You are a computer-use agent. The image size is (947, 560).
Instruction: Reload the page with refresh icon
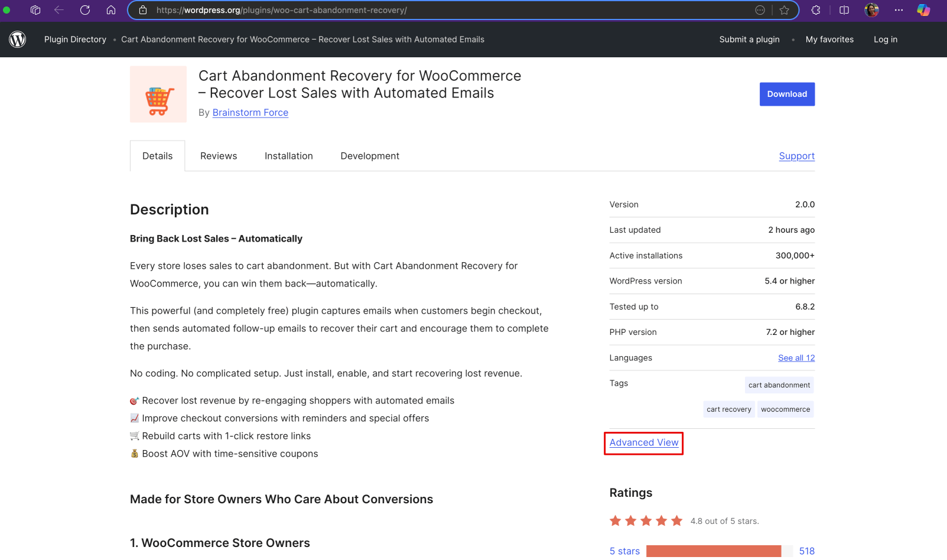(85, 10)
